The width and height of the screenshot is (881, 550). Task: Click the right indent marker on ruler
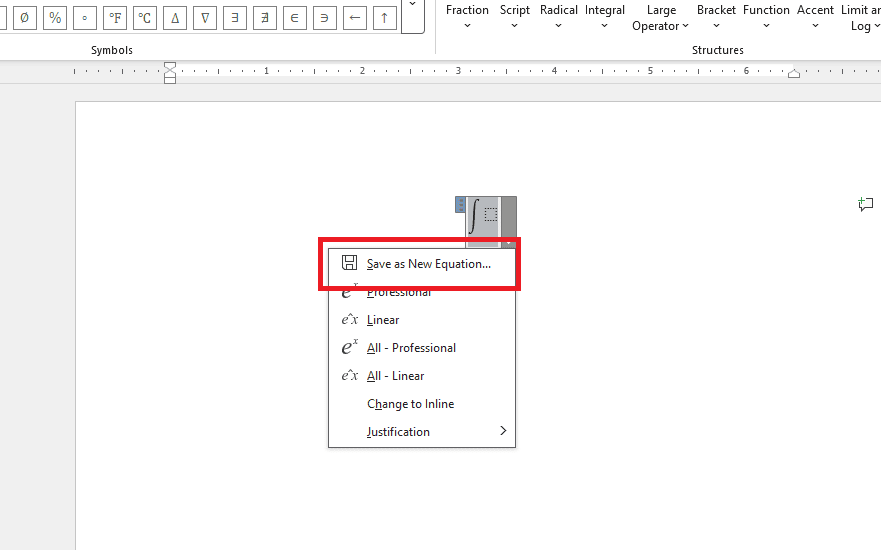[794, 74]
